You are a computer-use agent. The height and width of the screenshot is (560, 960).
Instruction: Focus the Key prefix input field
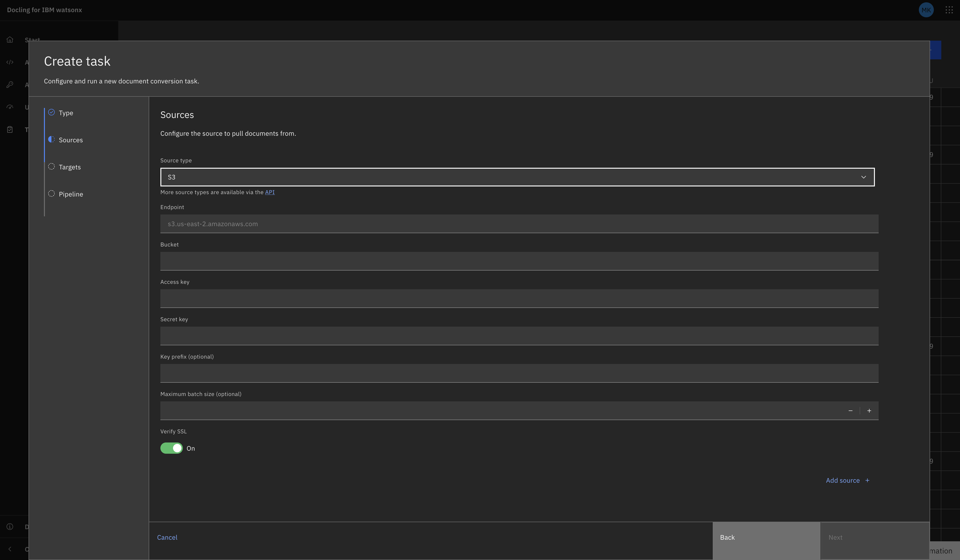click(519, 373)
